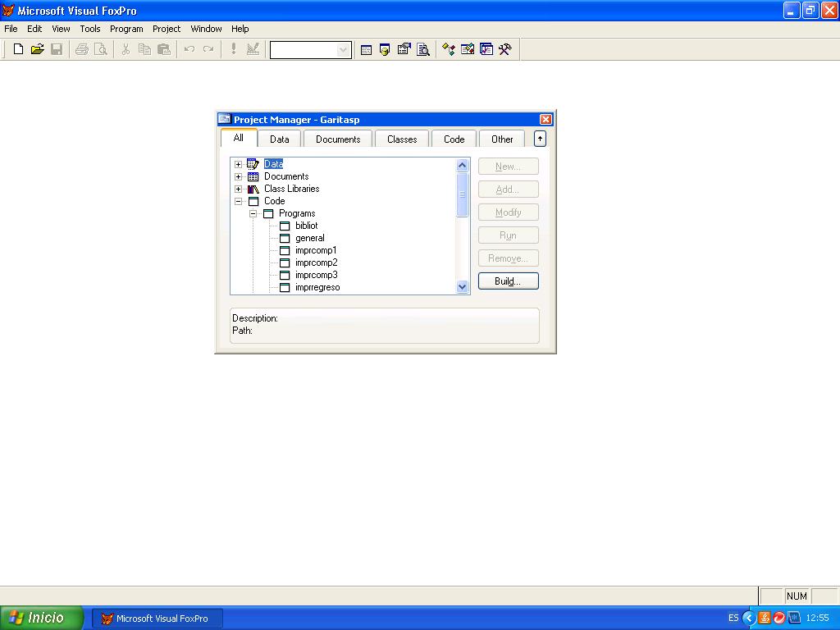Screen dimensions: 840x630
Task: Switch to the Documents tab
Action: (338, 139)
